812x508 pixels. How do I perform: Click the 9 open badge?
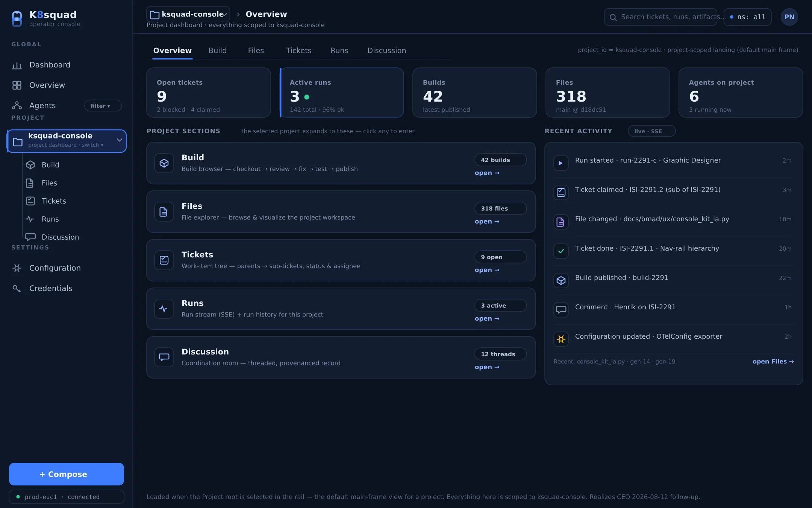tap(500, 257)
